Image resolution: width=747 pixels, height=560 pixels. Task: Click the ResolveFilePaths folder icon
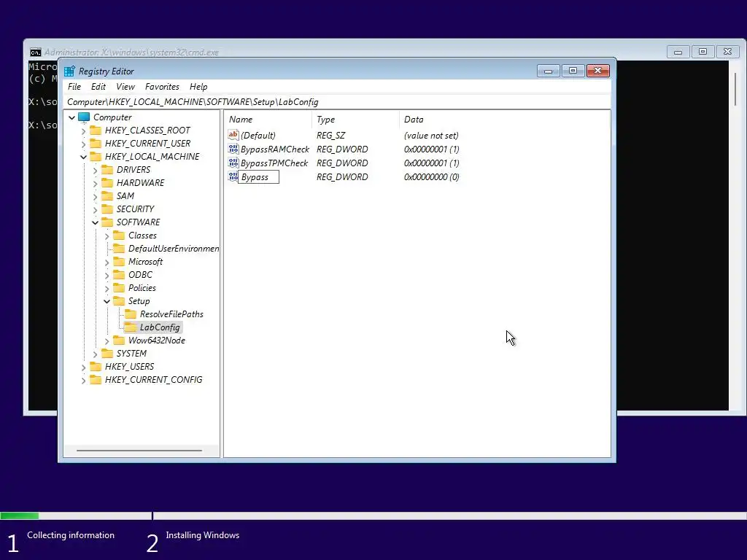click(131, 314)
